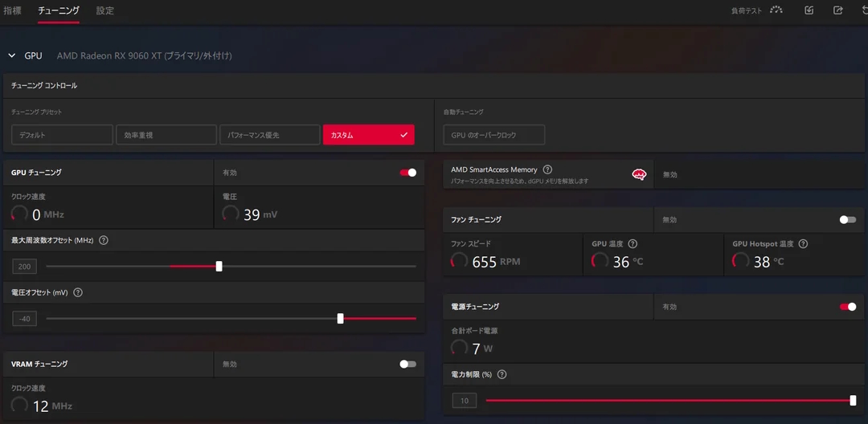This screenshot has width=868, height=424.
Task: Open help icon beside GPU Hotspot 温度
Action: point(803,244)
